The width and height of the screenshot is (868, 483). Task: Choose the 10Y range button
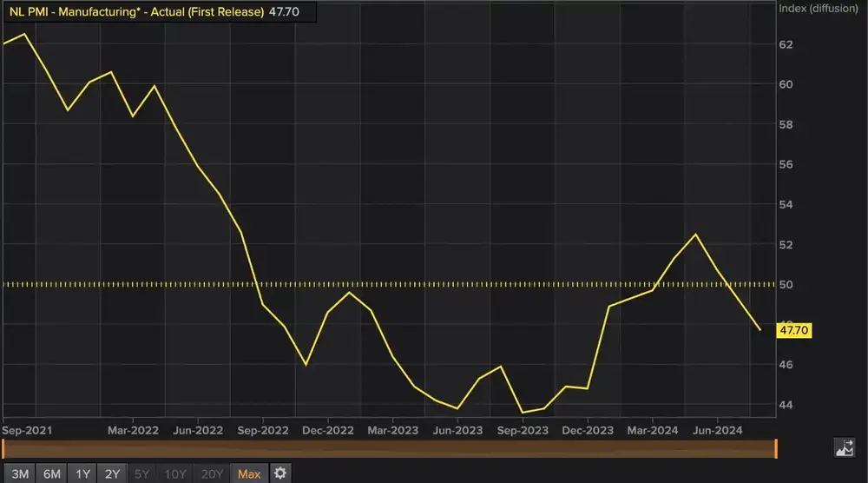[x=175, y=474]
